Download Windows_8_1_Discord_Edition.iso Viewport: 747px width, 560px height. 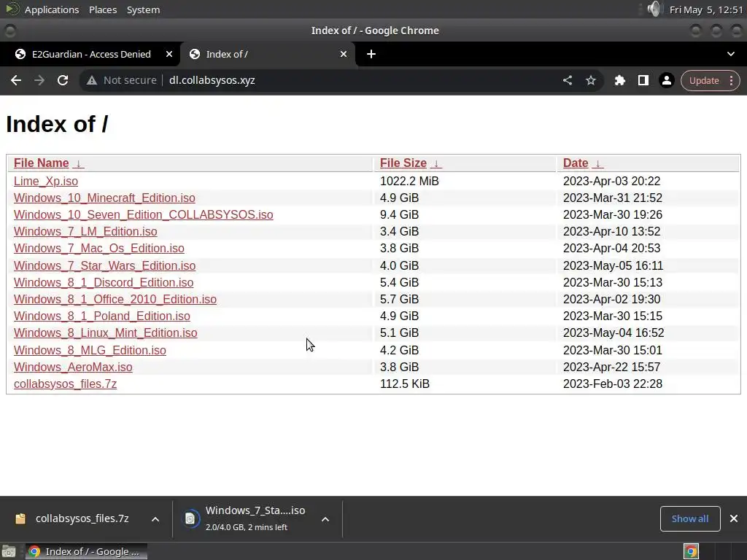(x=104, y=282)
